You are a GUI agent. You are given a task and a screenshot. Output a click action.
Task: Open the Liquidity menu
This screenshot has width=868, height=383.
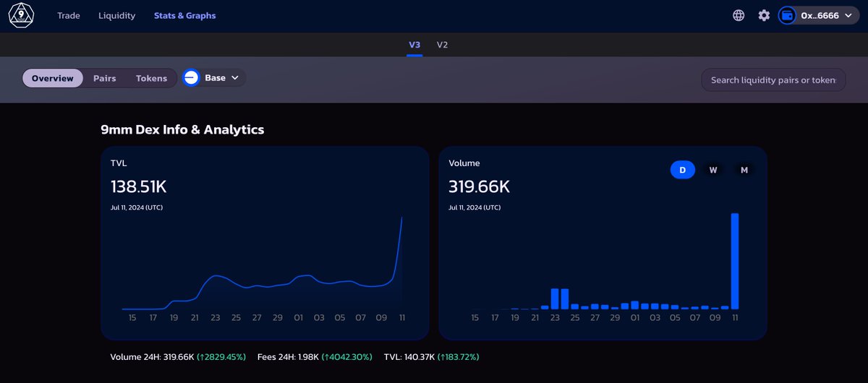click(116, 15)
